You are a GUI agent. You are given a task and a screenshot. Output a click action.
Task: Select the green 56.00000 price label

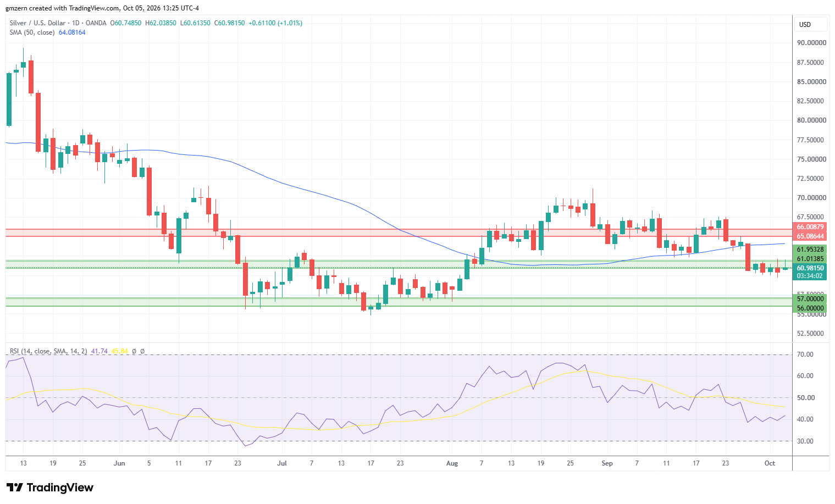pos(810,308)
